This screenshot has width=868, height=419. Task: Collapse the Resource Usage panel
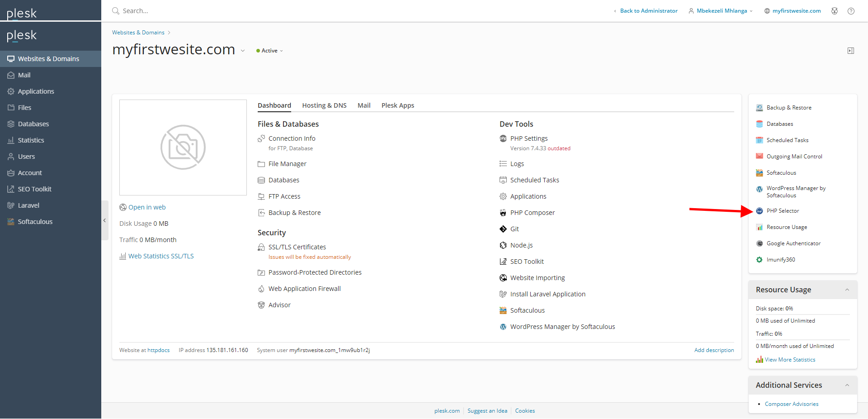pos(847,290)
